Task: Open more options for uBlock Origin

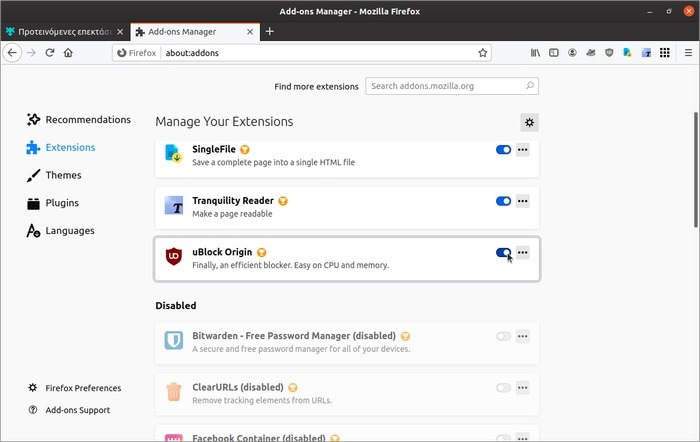Action: click(x=523, y=252)
